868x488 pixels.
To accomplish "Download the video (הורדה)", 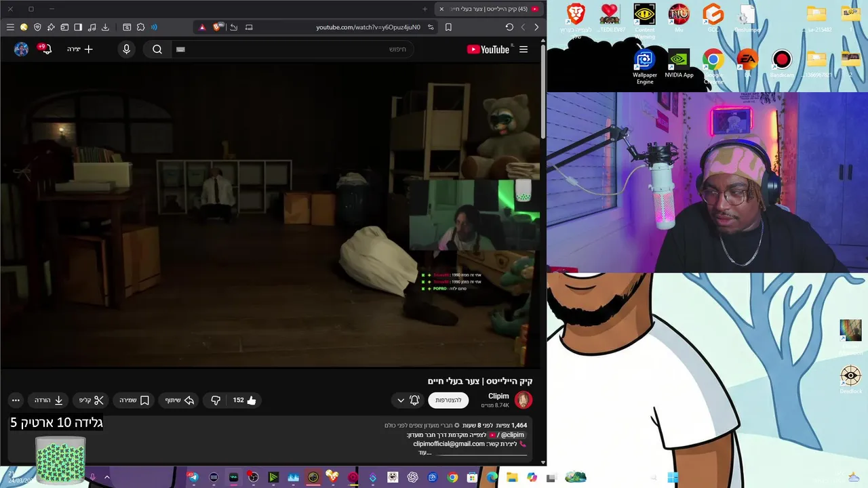I will point(49,400).
